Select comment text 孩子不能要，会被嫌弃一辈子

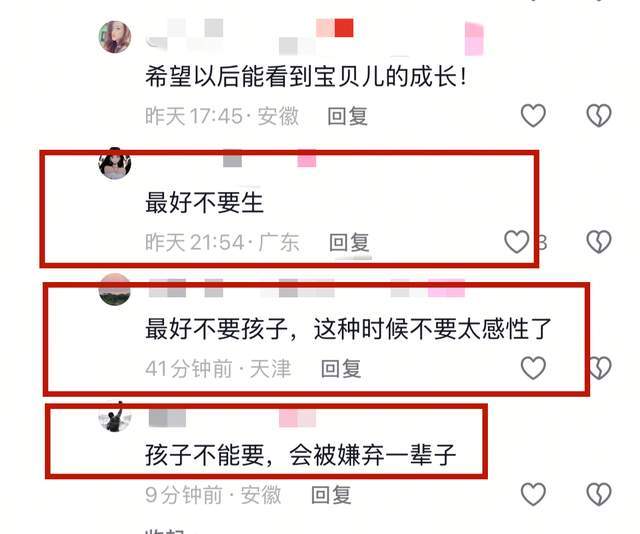point(300,455)
